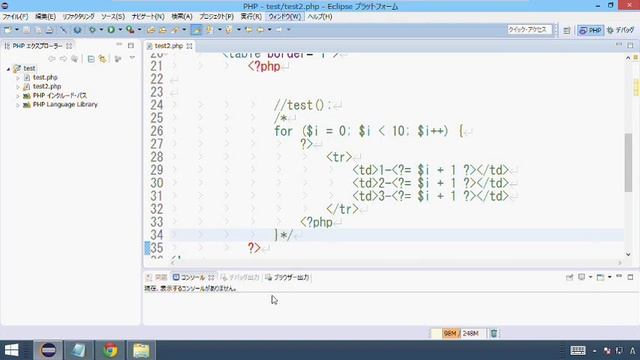Open the 編集(E) menu
This screenshot has width=640, height=360.
coord(45,17)
